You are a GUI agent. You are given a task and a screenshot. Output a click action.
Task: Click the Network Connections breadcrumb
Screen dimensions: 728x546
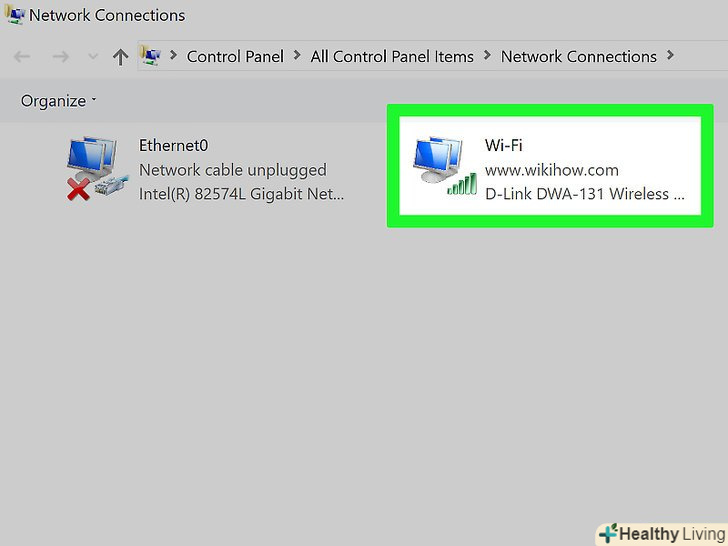[x=578, y=57]
